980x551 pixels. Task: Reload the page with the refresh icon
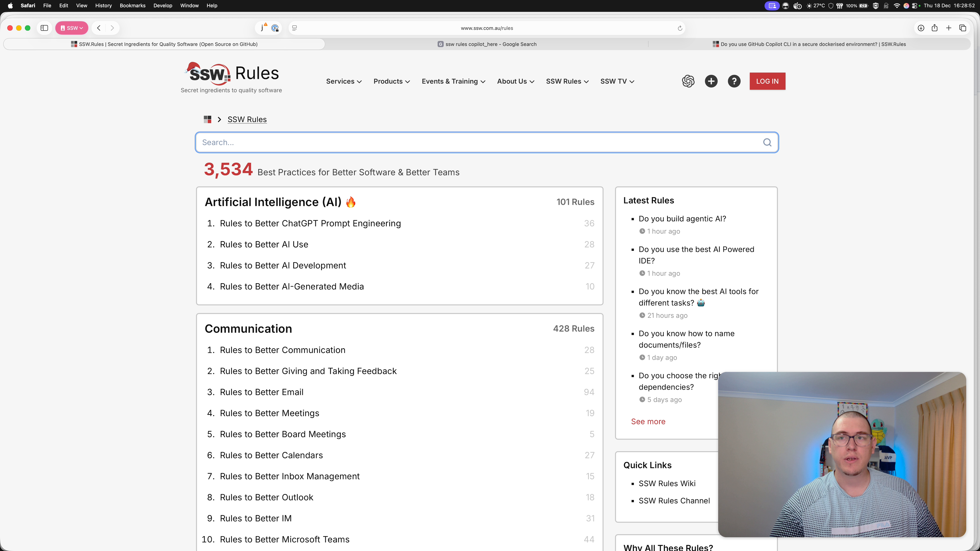(x=680, y=28)
